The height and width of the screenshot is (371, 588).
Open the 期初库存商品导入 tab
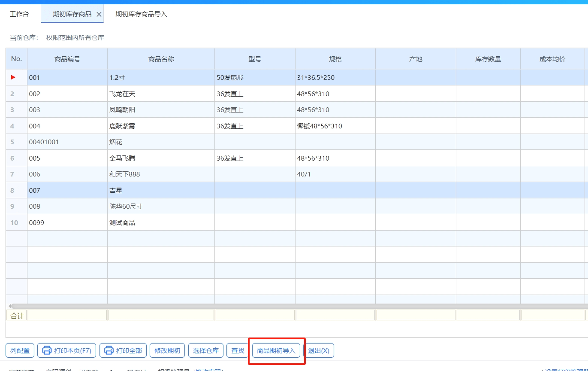tap(141, 14)
